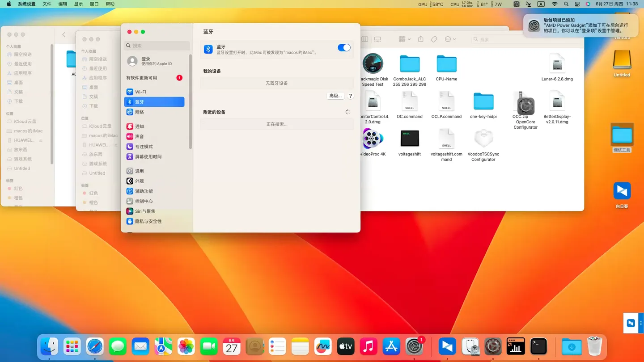Turn off the 蓝牙 Bluetooth switch
Viewport: 644px width, 362px height.
(343, 48)
